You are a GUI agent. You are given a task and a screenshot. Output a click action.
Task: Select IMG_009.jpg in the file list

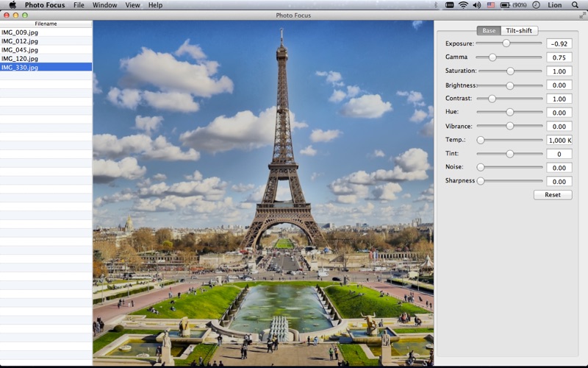pos(46,32)
